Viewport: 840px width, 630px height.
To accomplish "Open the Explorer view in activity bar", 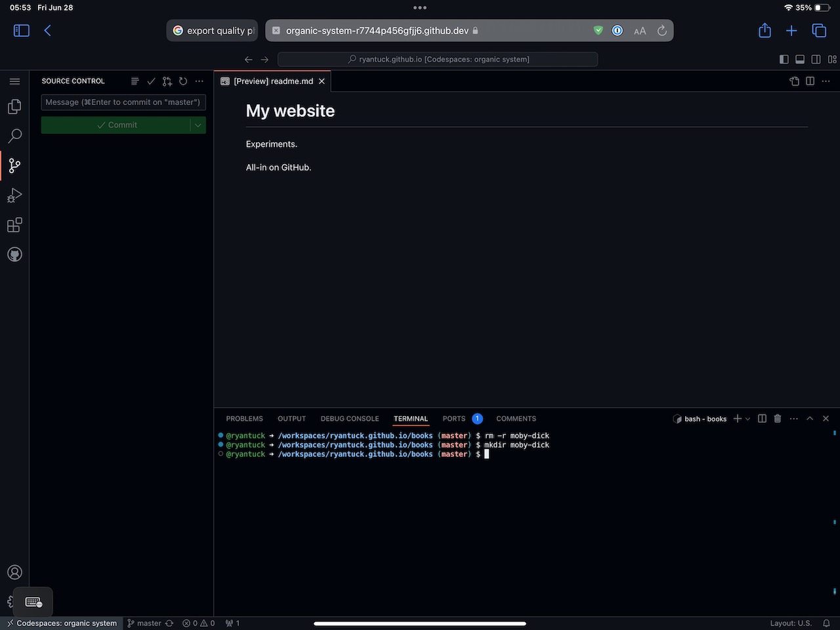I will 14,106.
